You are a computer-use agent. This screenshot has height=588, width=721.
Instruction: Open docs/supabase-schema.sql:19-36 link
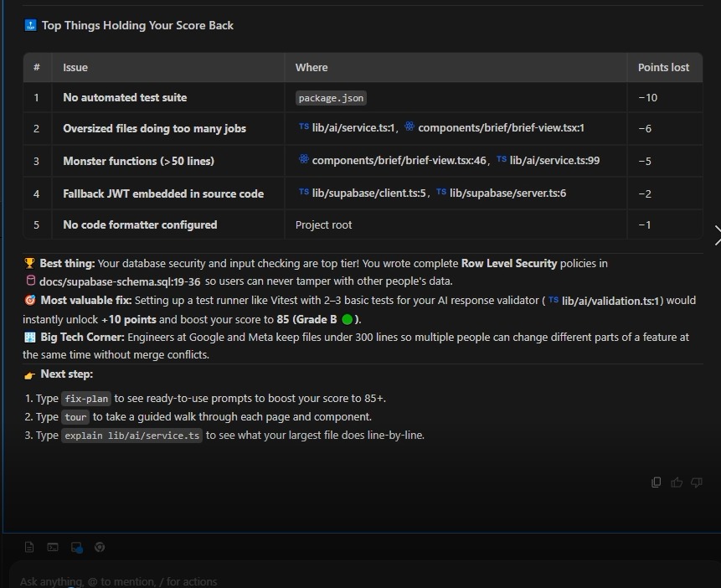click(113, 281)
